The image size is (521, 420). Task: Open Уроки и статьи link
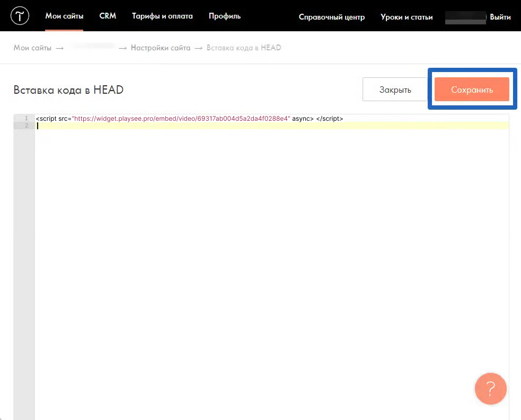[407, 17]
